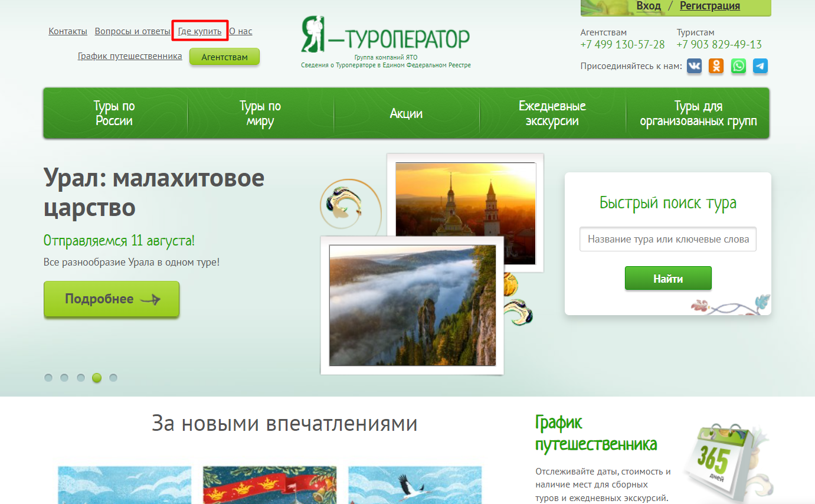Select the fifth slider dot
Viewport: 815px width, 504px height.
[113, 378]
